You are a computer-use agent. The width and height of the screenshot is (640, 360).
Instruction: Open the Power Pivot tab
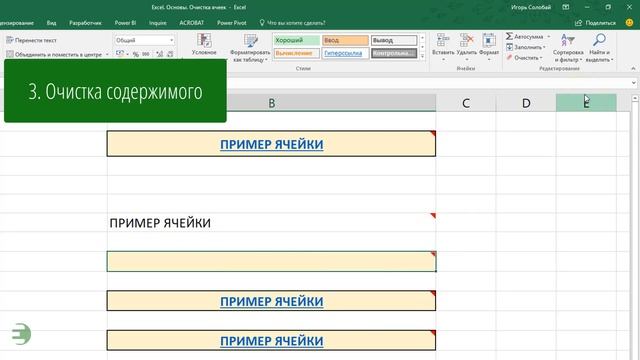click(x=231, y=23)
